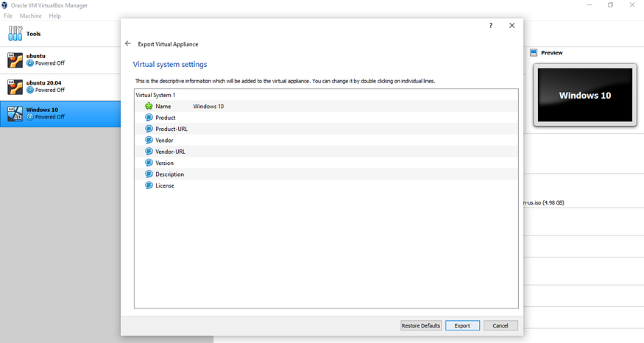Click the Tools wrench icon
Viewport: 644px width, 343px height.
[15, 33]
